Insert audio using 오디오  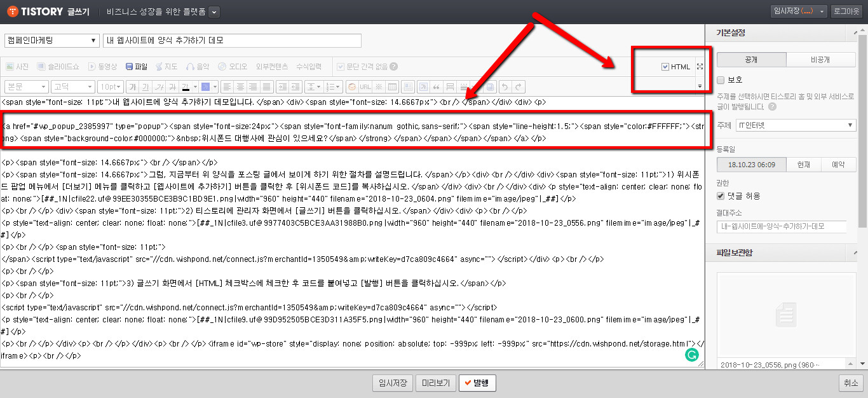tap(233, 67)
